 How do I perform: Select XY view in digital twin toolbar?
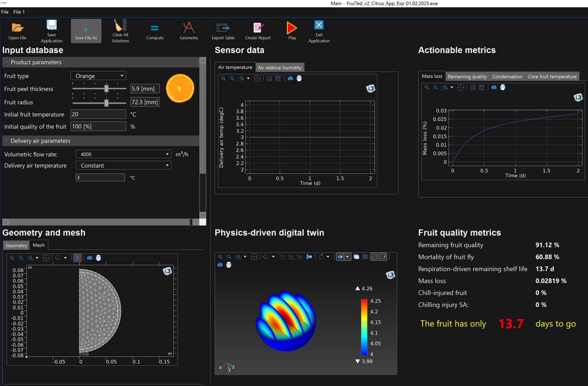click(282, 257)
